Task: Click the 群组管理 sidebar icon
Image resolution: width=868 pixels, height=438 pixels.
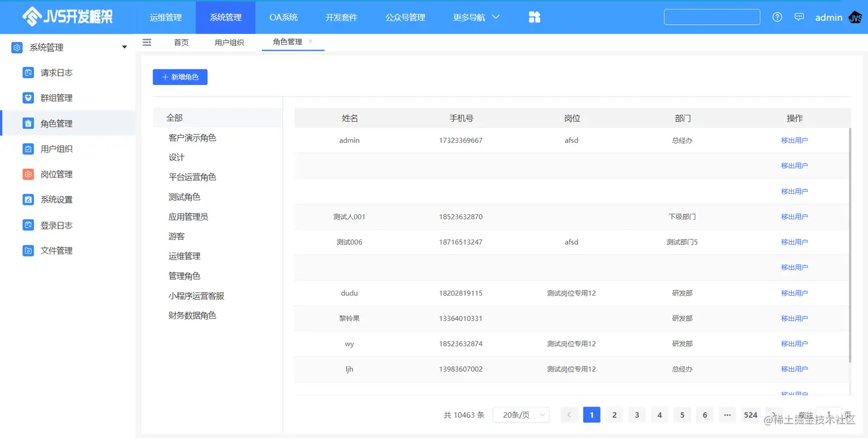Action: point(28,98)
